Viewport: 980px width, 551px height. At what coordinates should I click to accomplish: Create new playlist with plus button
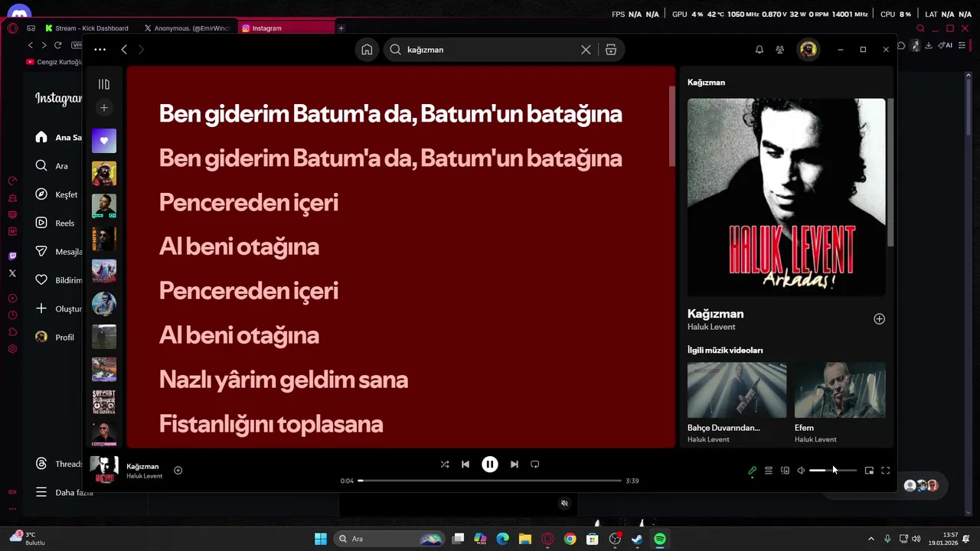pyautogui.click(x=104, y=108)
